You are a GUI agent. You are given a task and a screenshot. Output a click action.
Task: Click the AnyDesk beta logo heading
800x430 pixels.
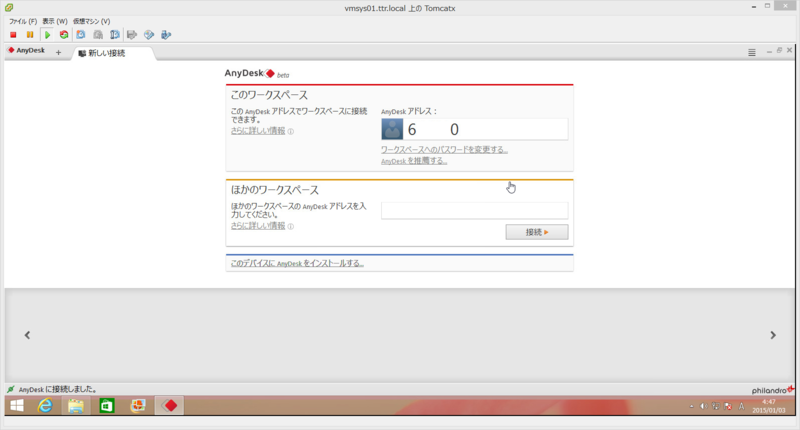coord(257,73)
